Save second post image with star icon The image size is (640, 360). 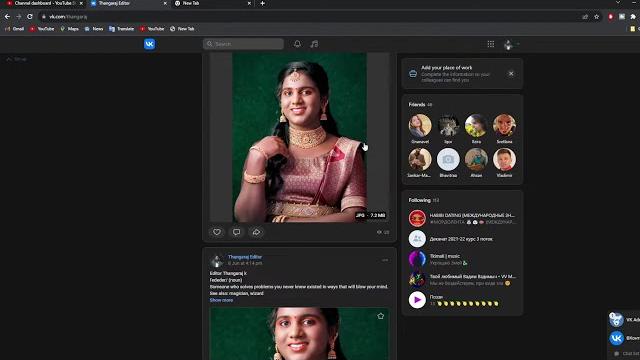click(x=380, y=316)
